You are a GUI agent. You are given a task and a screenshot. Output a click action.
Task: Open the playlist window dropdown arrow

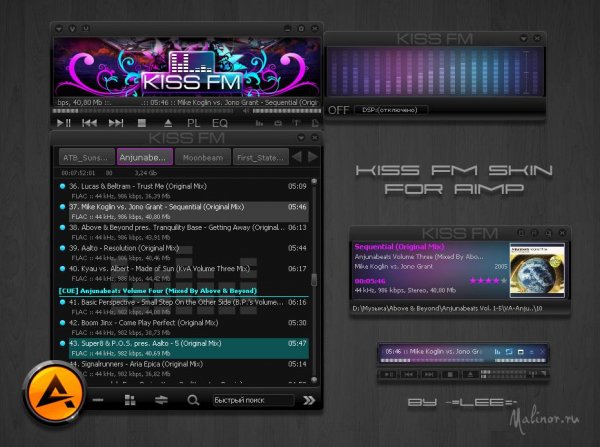[x=301, y=137]
